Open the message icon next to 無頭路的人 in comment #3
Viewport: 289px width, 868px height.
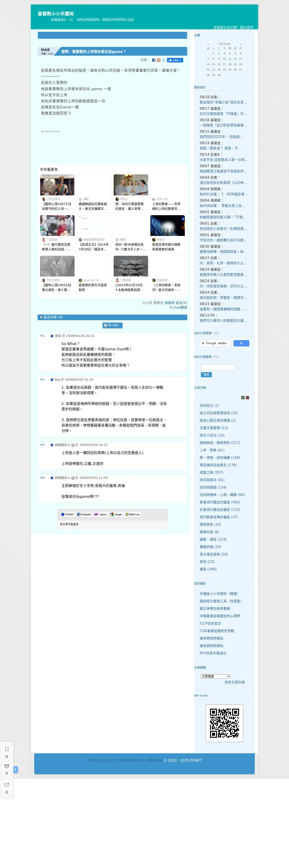pyautogui.click(x=73, y=445)
